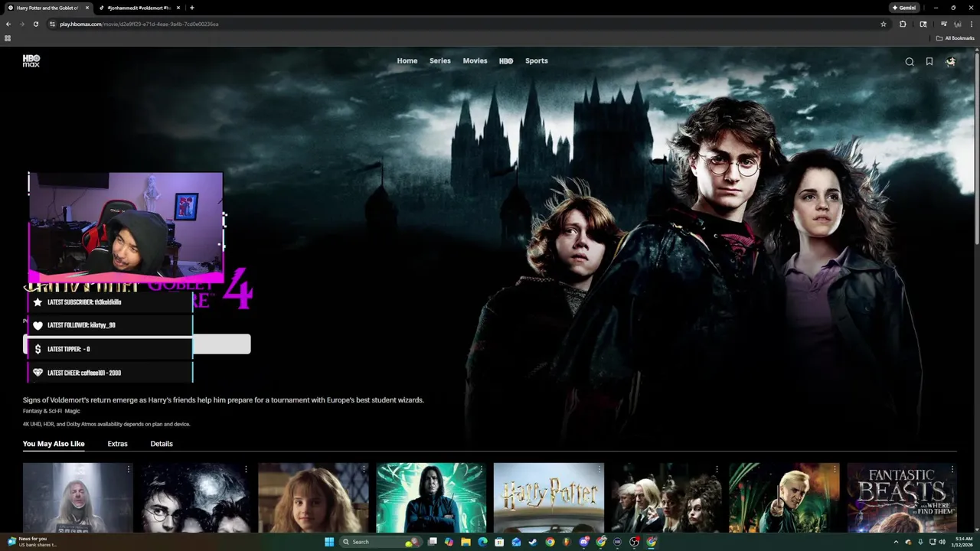Screen dimensions: 980x551
Task: View site information icon in address bar
Action: (52, 24)
